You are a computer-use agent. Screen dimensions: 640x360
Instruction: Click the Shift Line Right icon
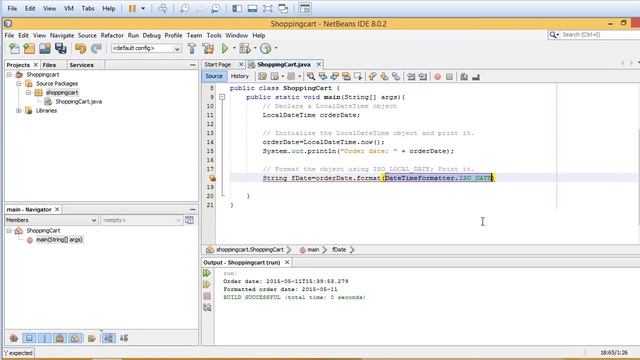coord(423,76)
